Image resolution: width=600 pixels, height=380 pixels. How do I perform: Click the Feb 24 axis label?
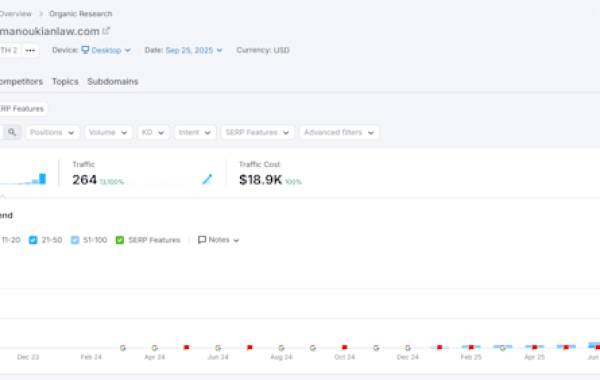tap(91, 357)
